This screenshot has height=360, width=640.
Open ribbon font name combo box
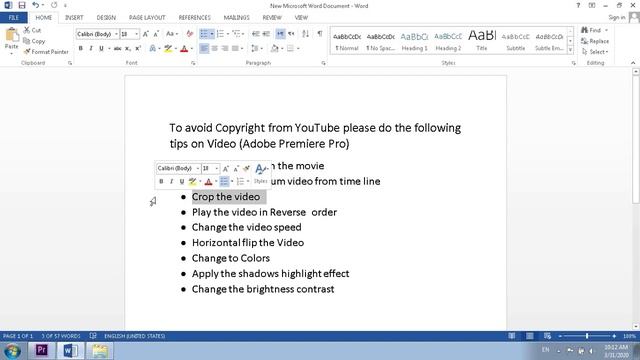[97, 34]
